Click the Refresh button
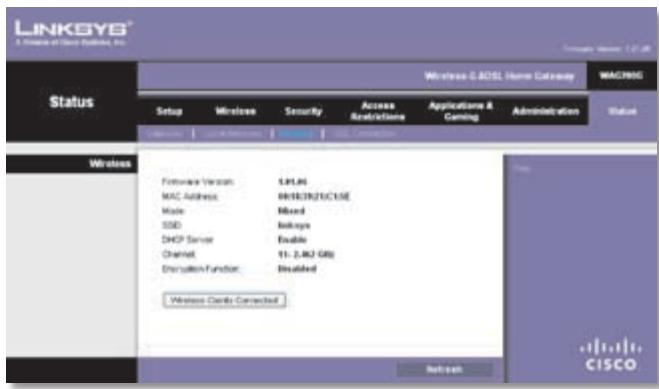 coord(445,370)
